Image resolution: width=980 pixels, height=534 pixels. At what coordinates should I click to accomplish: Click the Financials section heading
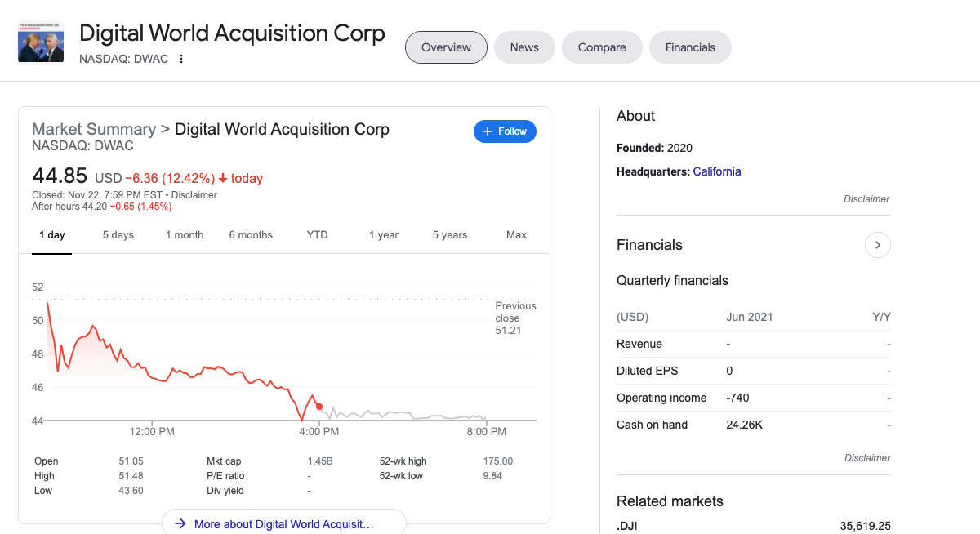tap(649, 245)
